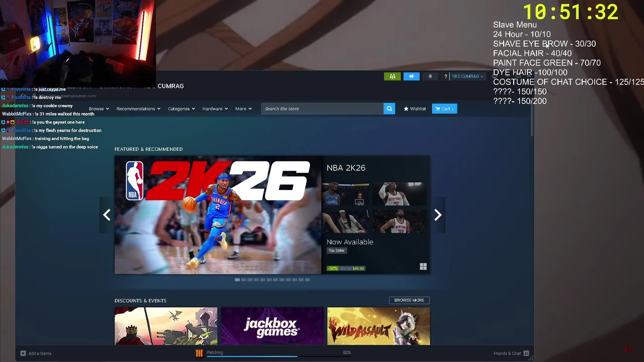The height and width of the screenshot is (362, 644).
Task: Click 'PAINT FACE GREEN - 70/70' overlay line
Action: [x=547, y=63]
